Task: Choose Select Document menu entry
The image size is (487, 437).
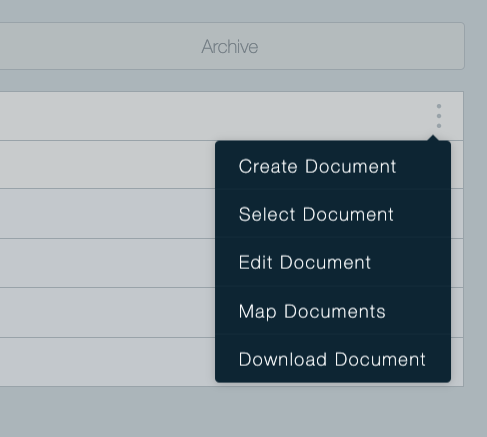Action: pyautogui.click(x=333, y=214)
